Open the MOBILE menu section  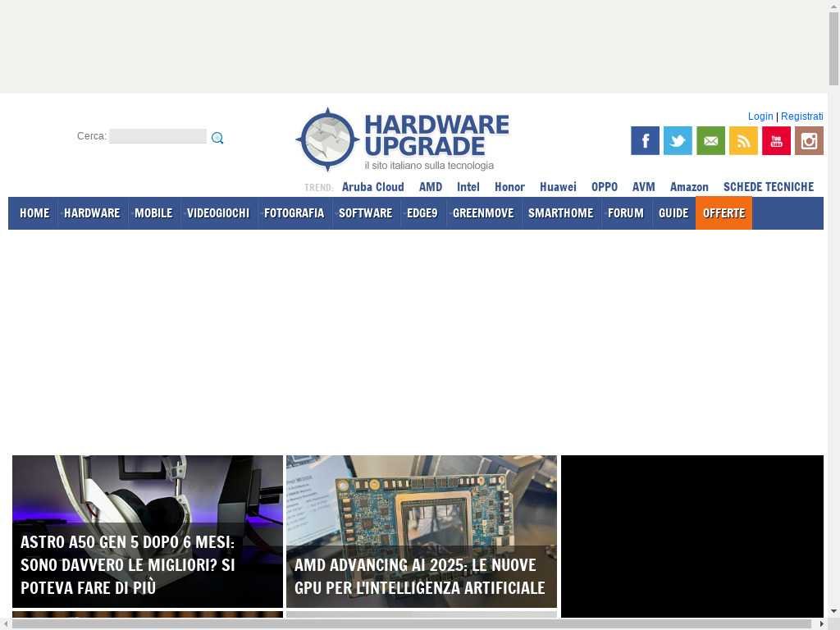[x=153, y=213]
